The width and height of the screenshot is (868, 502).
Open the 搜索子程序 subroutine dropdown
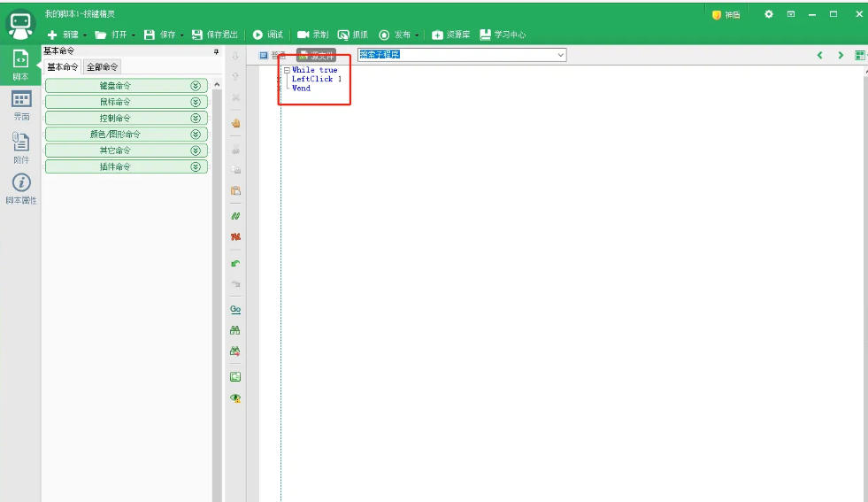coord(560,55)
